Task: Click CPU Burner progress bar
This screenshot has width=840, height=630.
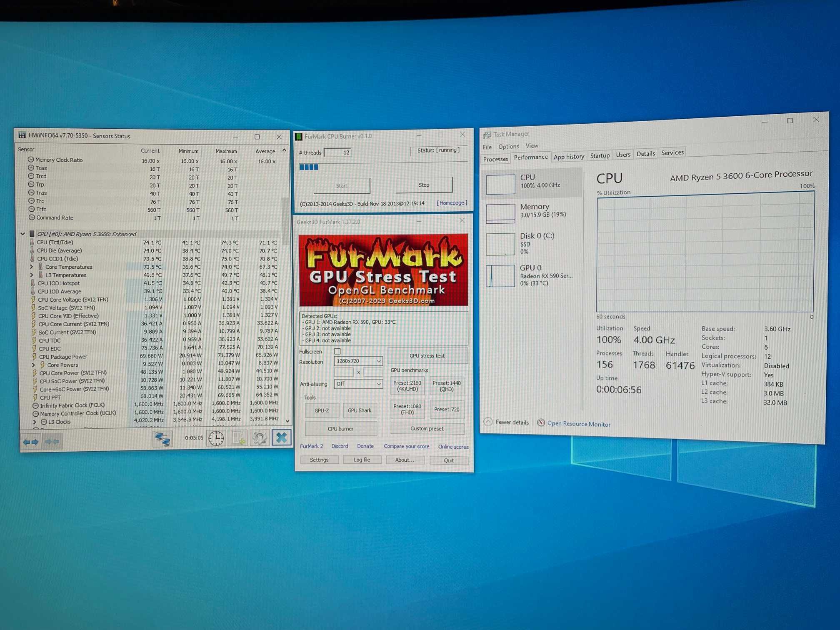Action: 383,167
